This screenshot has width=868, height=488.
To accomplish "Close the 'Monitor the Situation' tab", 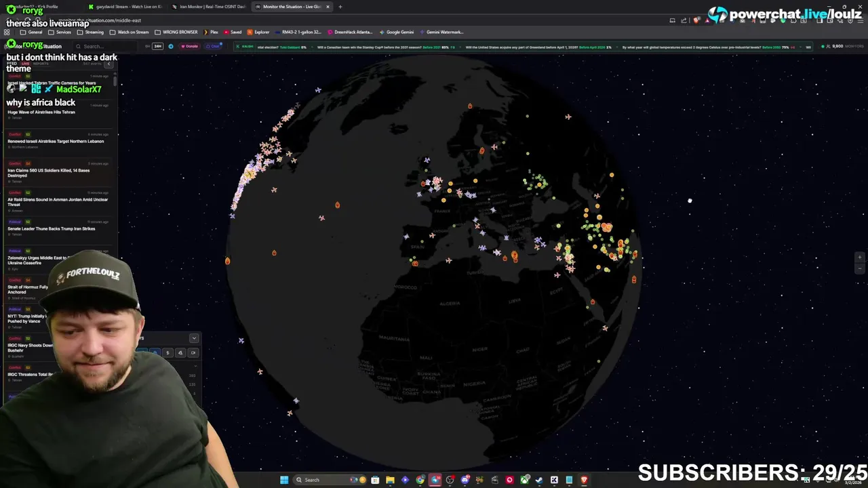I will point(328,7).
